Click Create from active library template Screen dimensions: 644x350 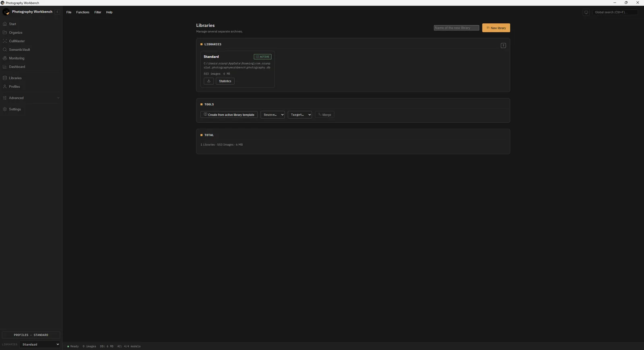click(x=229, y=115)
